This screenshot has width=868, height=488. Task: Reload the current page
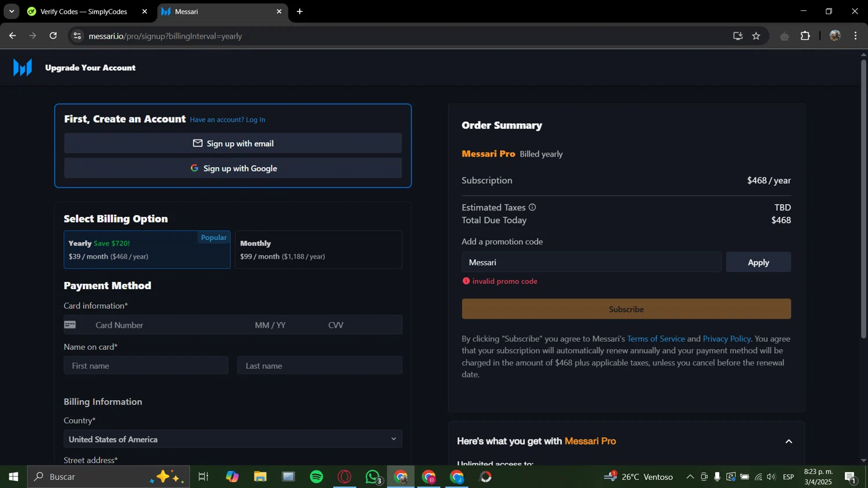tap(53, 36)
